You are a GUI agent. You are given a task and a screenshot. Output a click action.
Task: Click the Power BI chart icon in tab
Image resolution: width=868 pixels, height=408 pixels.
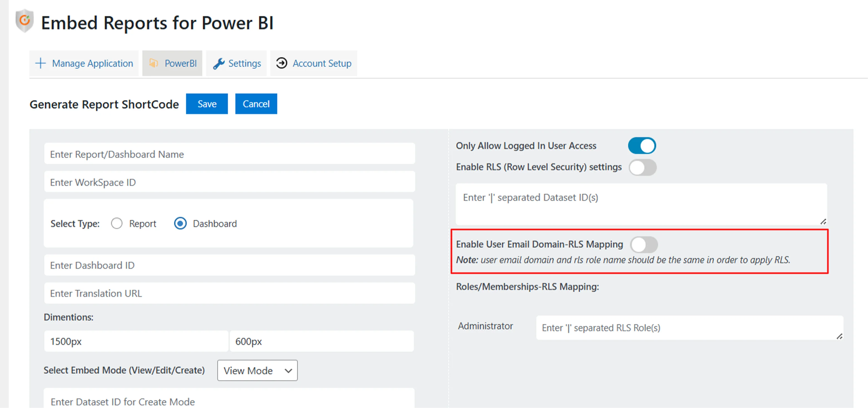[154, 63]
